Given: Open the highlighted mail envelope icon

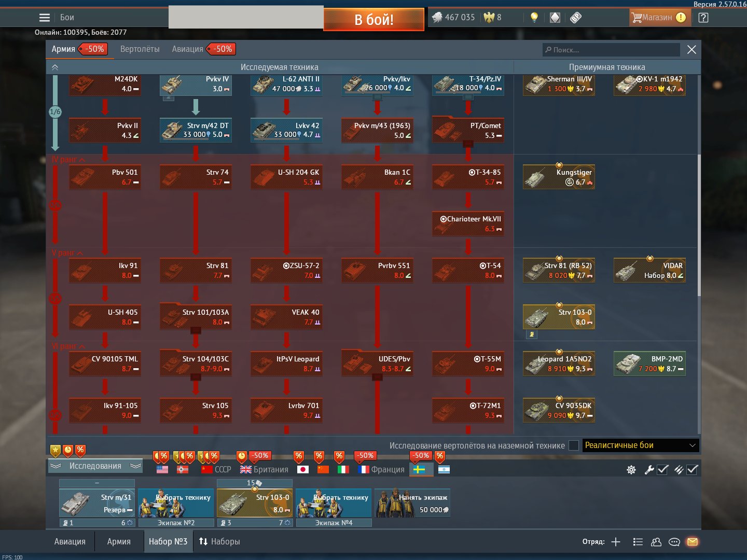Looking at the screenshot, I should (x=693, y=542).
